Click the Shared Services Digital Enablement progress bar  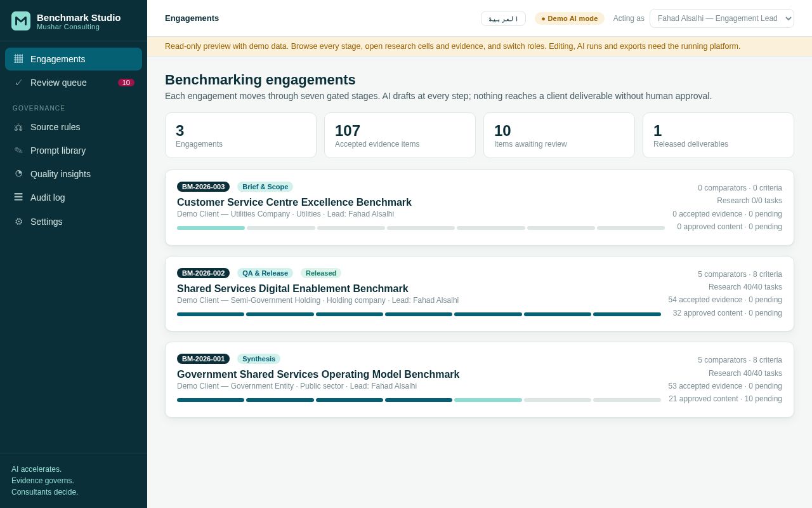click(x=419, y=314)
